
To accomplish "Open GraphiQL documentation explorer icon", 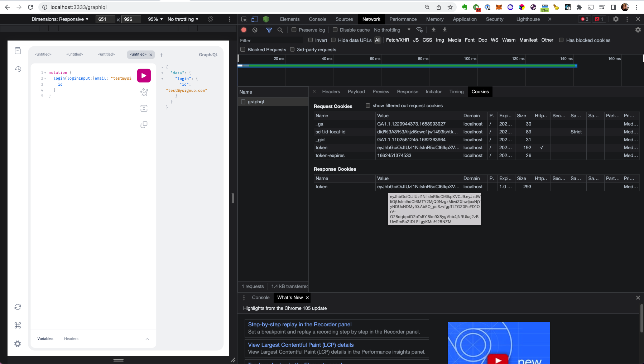I will click(18, 51).
